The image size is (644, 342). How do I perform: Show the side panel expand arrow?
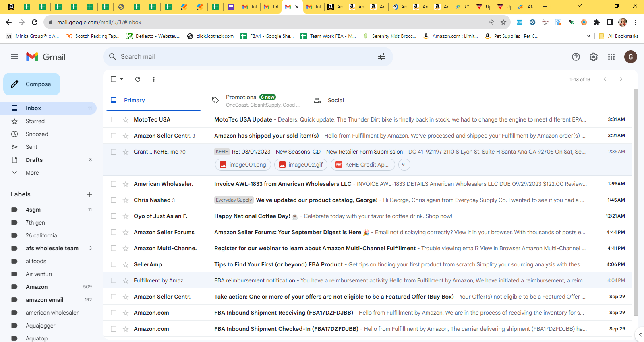click(x=640, y=335)
